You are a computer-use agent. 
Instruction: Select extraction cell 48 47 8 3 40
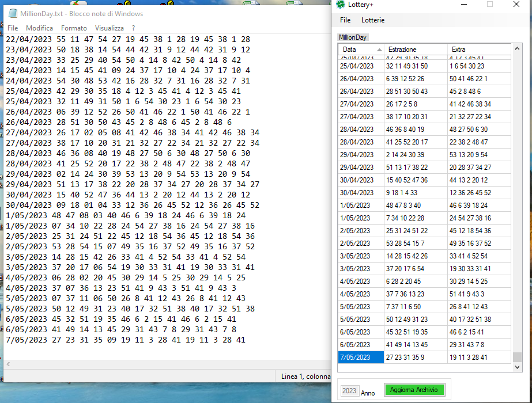416,206
